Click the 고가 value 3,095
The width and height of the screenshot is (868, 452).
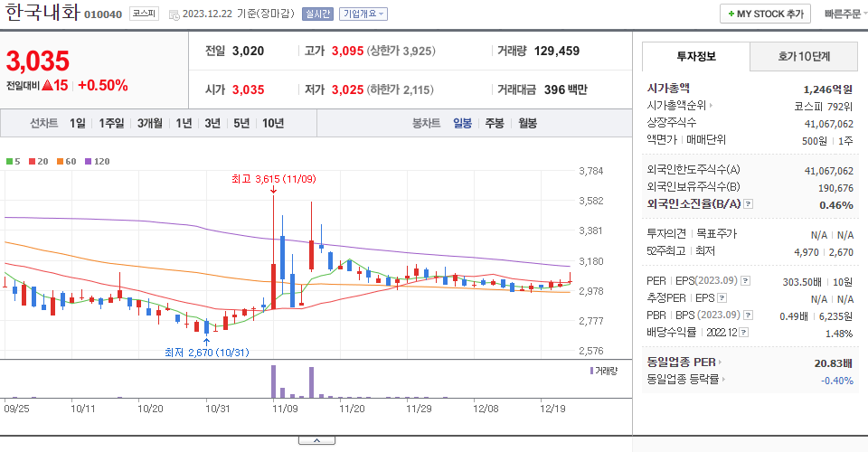[x=347, y=51]
